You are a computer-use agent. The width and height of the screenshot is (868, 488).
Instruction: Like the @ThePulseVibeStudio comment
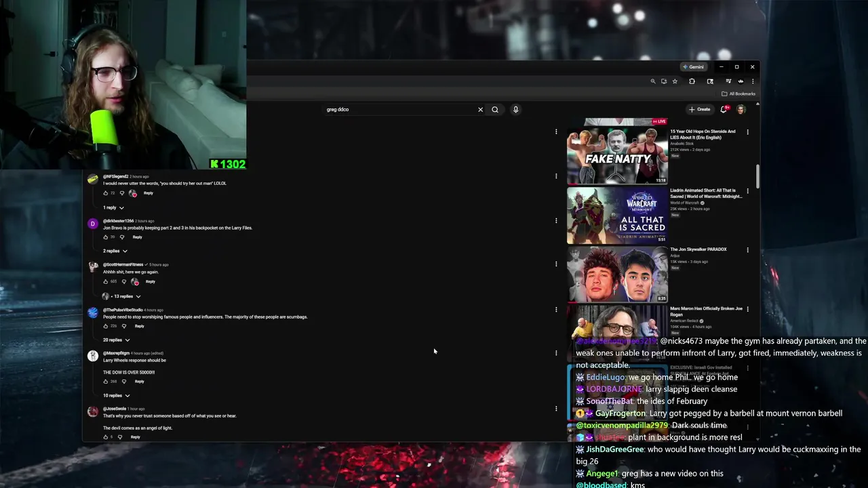click(x=106, y=326)
